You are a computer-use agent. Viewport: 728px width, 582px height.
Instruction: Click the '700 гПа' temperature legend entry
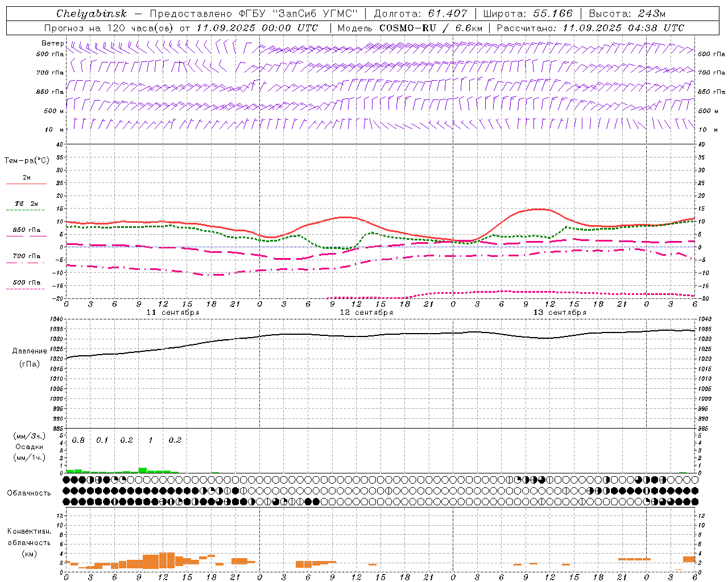pyautogui.click(x=26, y=256)
